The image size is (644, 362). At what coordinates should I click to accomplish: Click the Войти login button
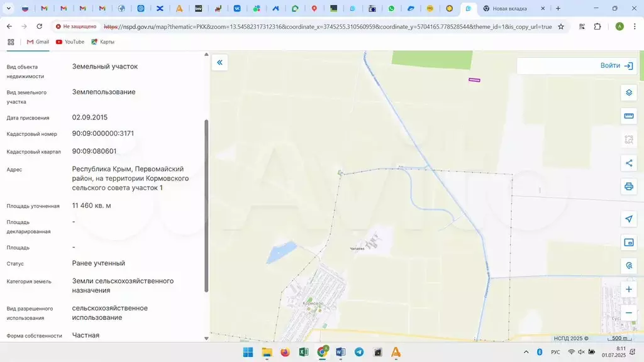[616, 65]
